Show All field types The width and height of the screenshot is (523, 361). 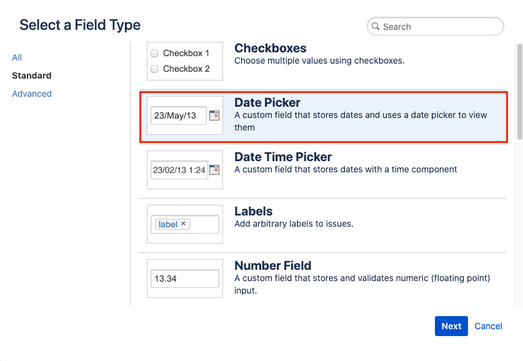coord(17,57)
